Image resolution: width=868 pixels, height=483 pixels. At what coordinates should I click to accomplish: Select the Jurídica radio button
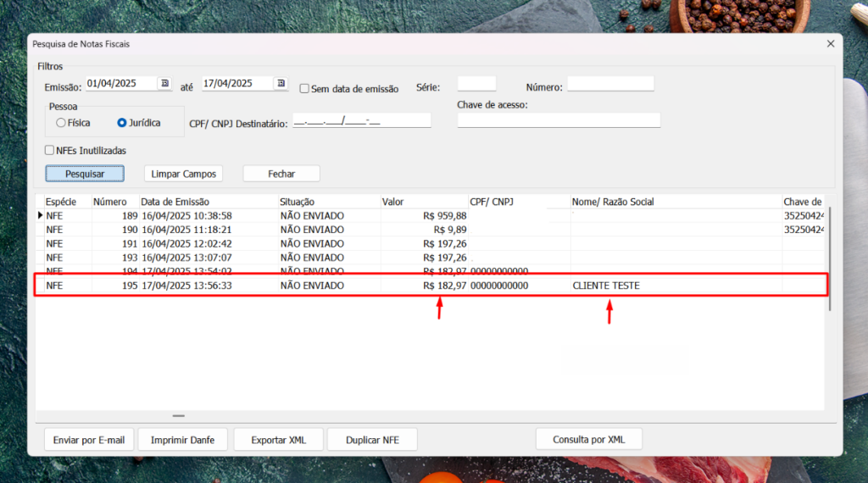coord(122,123)
